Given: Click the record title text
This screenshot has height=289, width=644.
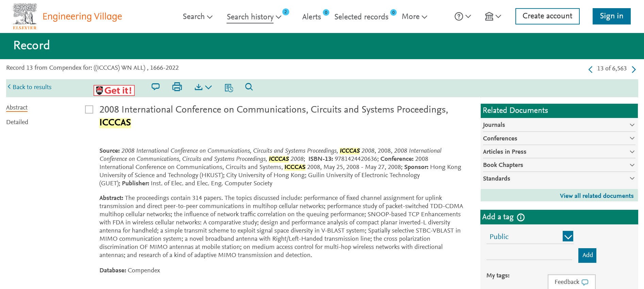Looking at the screenshot, I should (274, 116).
